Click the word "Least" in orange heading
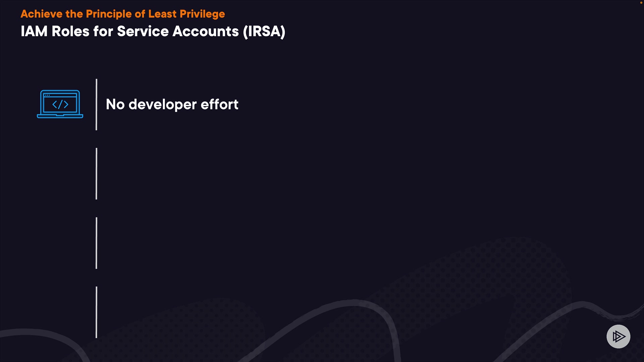Image resolution: width=644 pixels, height=362 pixels. point(162,14)
